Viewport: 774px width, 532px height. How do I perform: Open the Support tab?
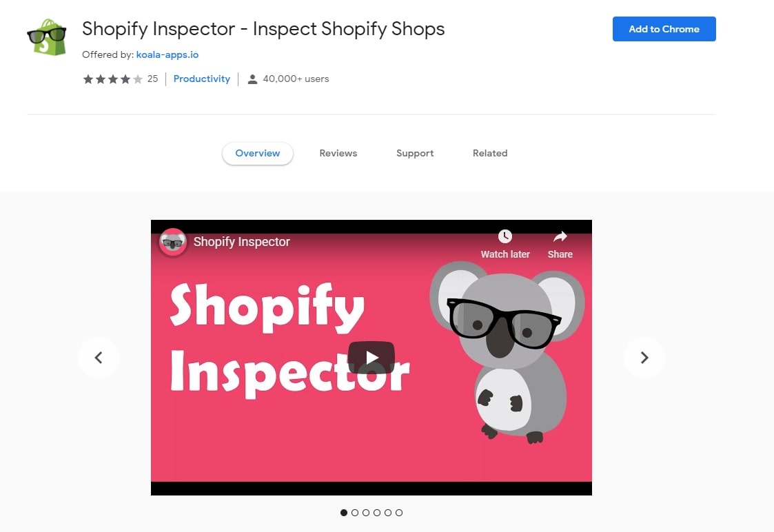pos(415,153)
